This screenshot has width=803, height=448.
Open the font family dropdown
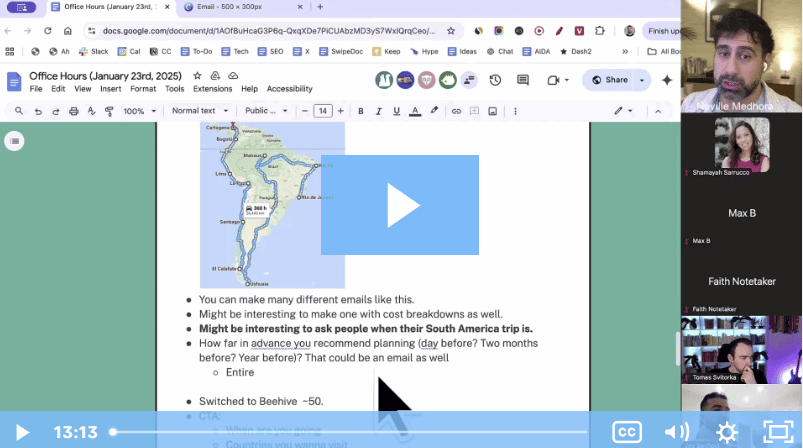coord(266,111)
